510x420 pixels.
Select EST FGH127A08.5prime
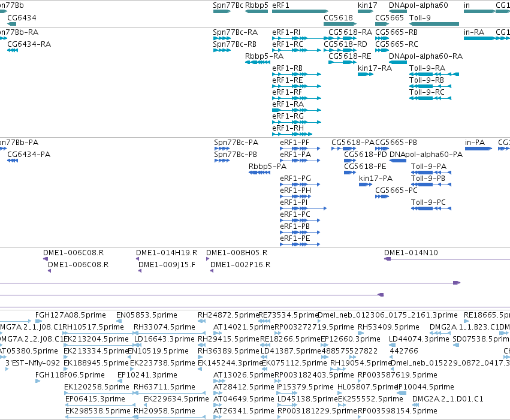(x=71, y=315)
